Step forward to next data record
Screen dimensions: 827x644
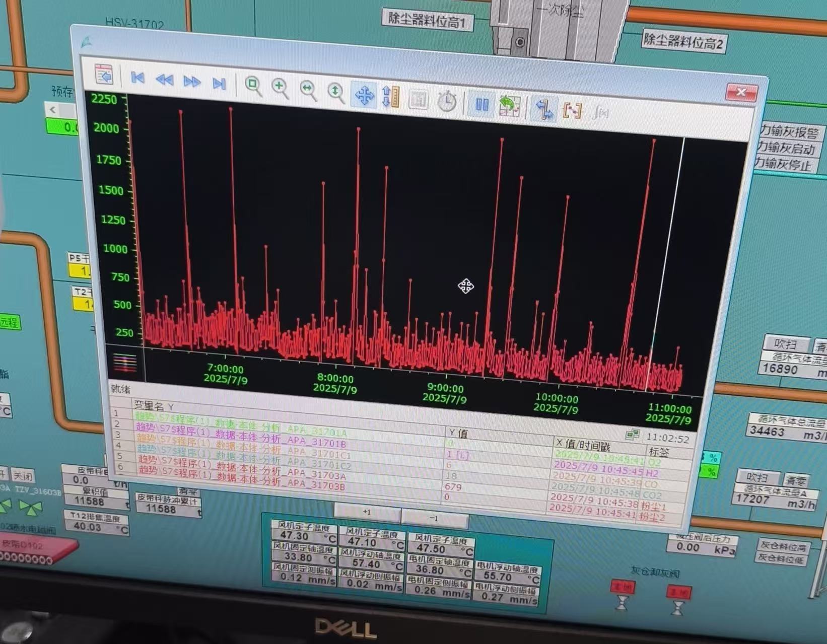(x=192, y=82)
